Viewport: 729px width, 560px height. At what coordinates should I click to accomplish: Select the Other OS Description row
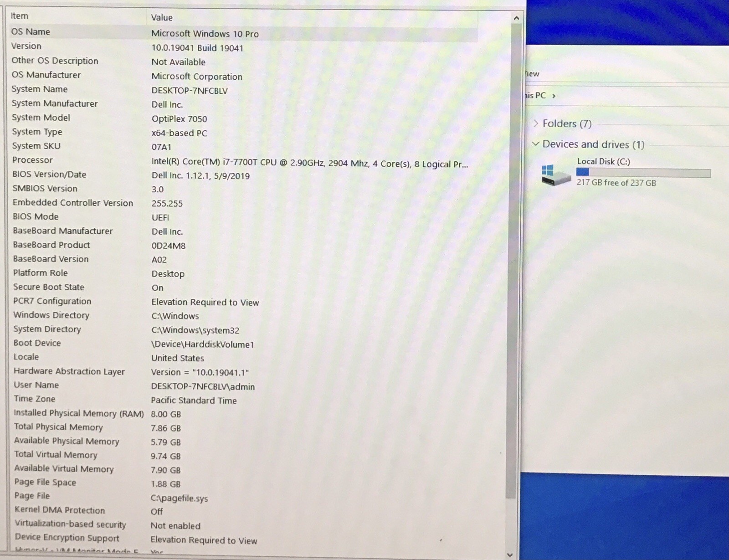(244, 61)
